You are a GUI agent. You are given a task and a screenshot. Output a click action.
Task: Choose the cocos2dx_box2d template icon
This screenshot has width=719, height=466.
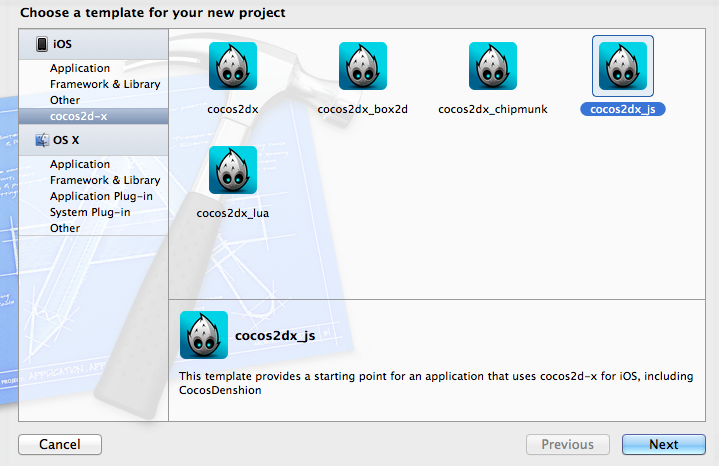click(x=363, y=66)
